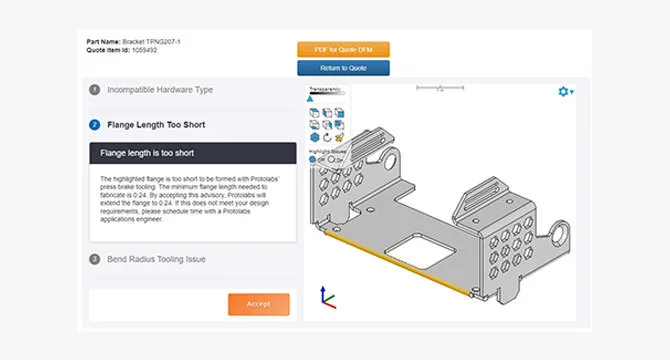
Task: Click the Transparency gradient bar
Action: tap(327, 93)
